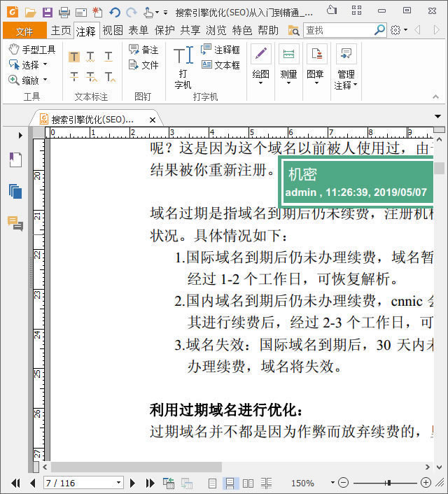Click the magnifier search button
The image size is (448, 494).
(x=379, y=30)
